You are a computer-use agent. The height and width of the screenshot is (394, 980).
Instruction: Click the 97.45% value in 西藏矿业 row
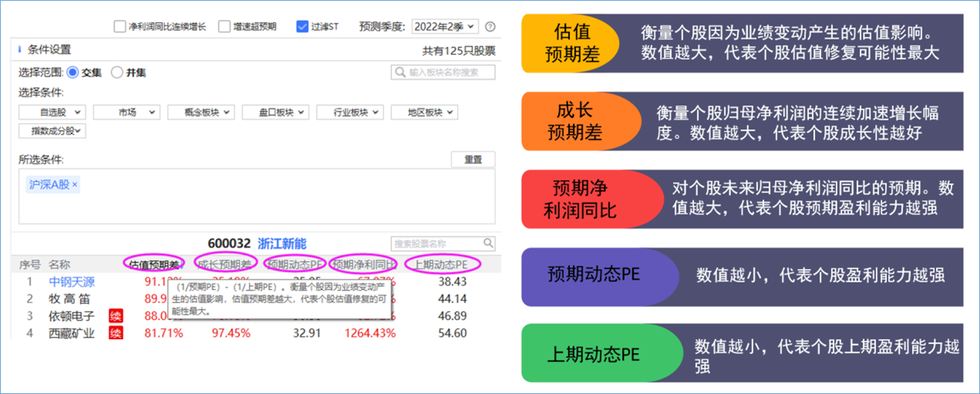click(231, 333)
